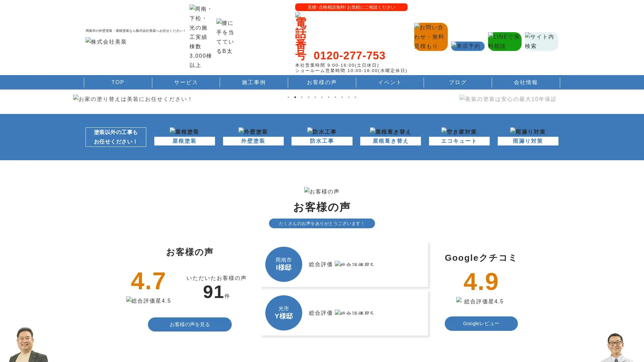Go to the TOP menu item

pyautogui.click(x=118, y=82)
